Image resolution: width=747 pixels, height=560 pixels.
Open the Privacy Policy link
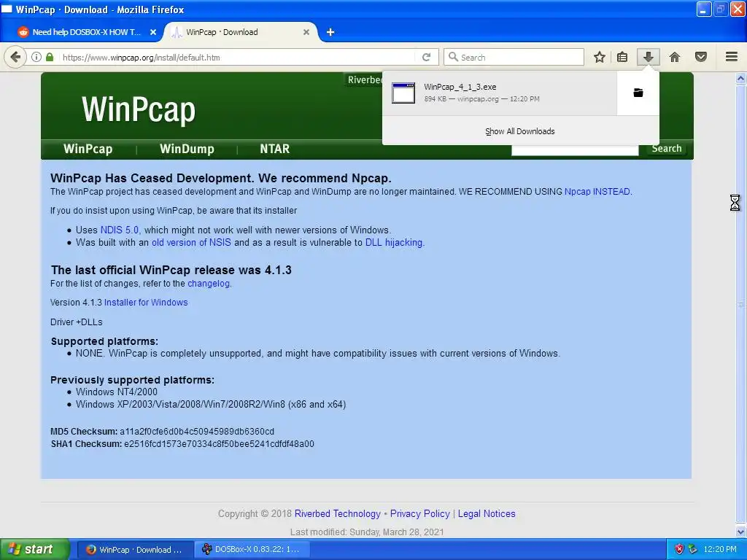419,514
